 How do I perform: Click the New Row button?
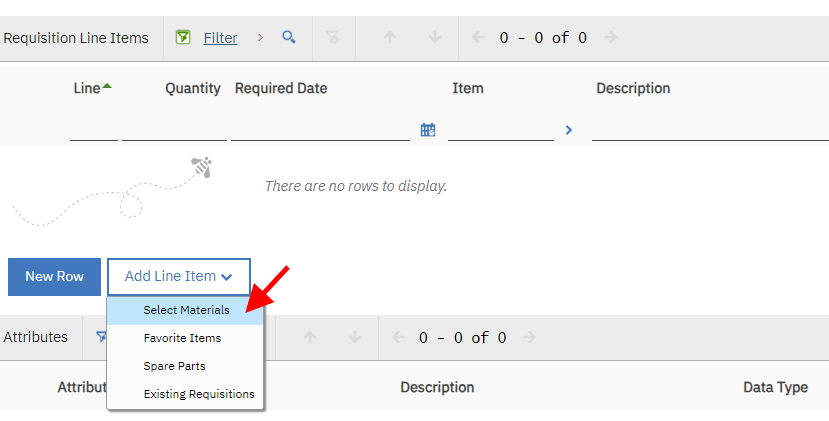click(54, 277)
